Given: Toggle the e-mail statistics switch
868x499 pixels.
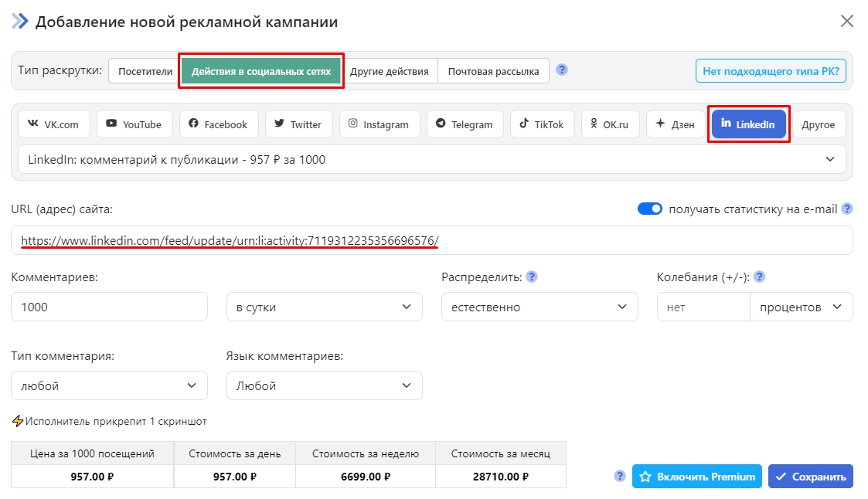Looking at the screenshot, I should click(649, 209).
